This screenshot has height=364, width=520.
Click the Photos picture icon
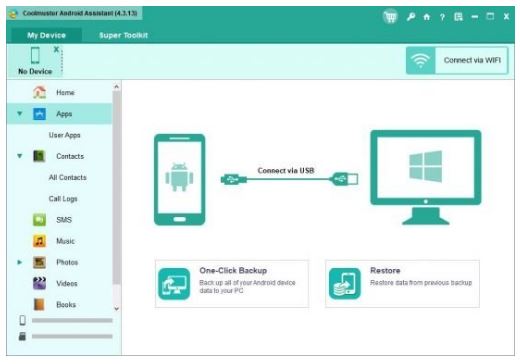tap(39, 262)
